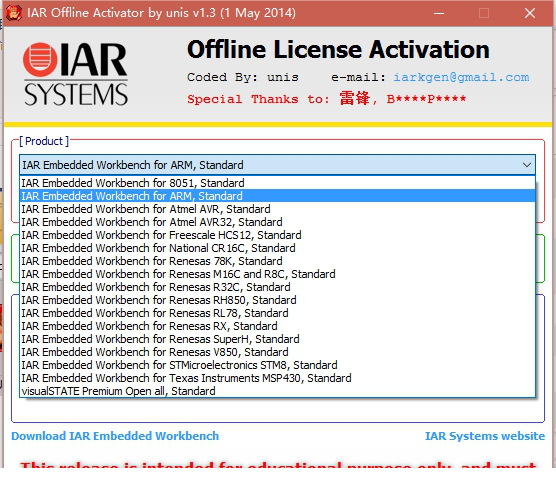556x486 pixels.
Task: Select Freescale HCS12, Standard
Action: click(277, 235)
